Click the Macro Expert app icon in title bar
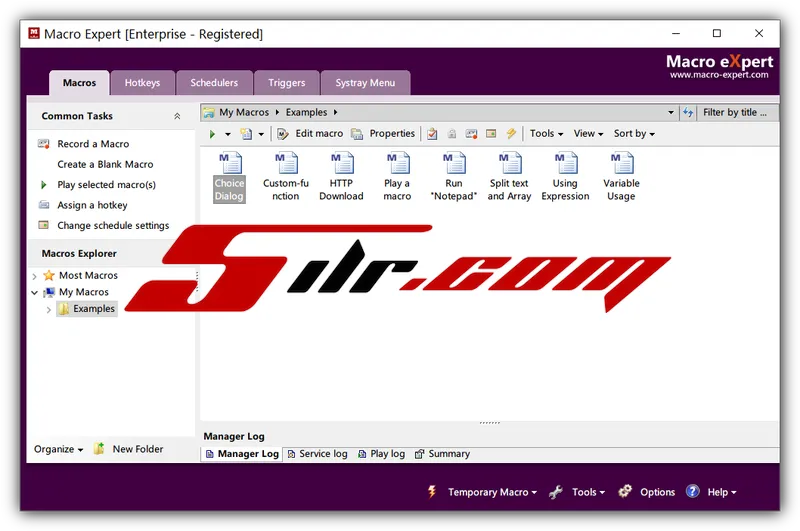Screen dimensions: 800x531 coord(34,34)
